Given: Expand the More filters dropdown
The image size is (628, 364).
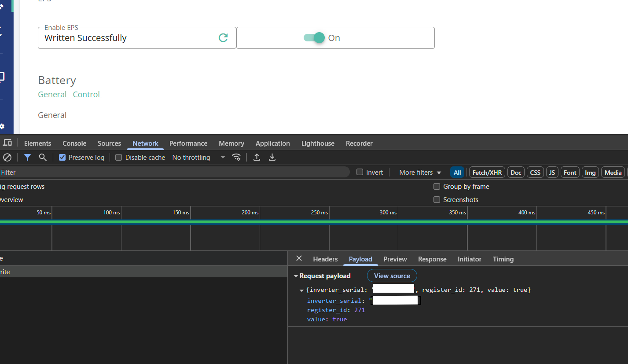Looking at the screenshot, I should tap(420, 173).
